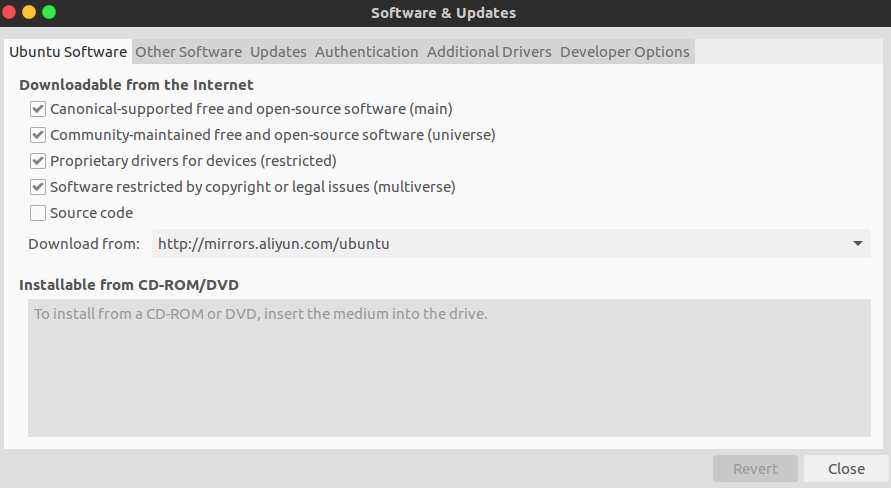891x488 pixels.
Task: Switch to the Other Software tab
Action: point(188,52)
